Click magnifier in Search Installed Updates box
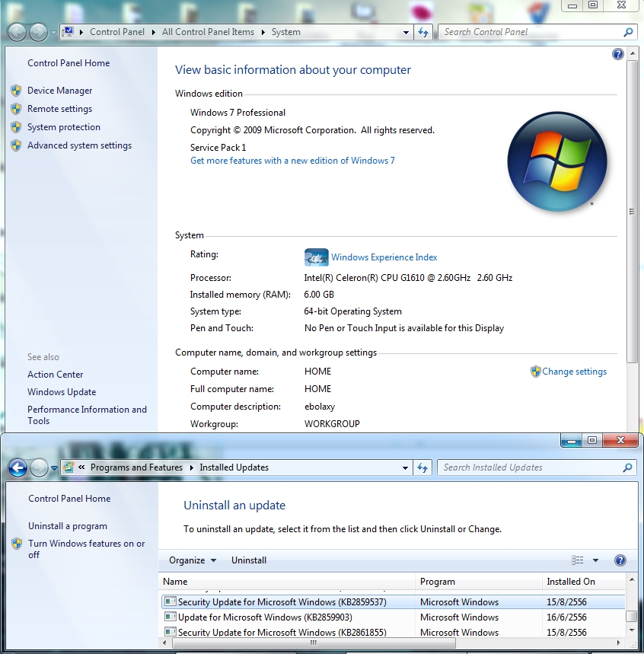Viewport: 644px width, 654px height. click(x=627, y=467)
